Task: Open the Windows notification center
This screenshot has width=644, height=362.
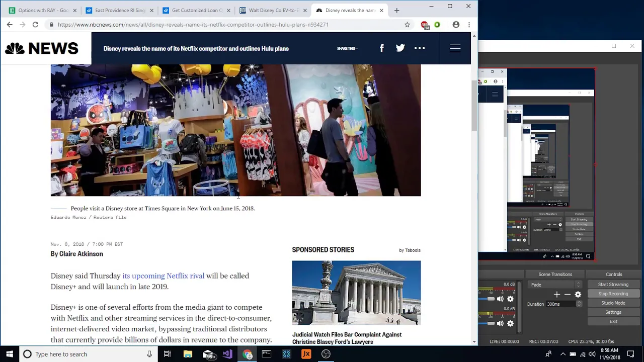Action: (630, 354)
